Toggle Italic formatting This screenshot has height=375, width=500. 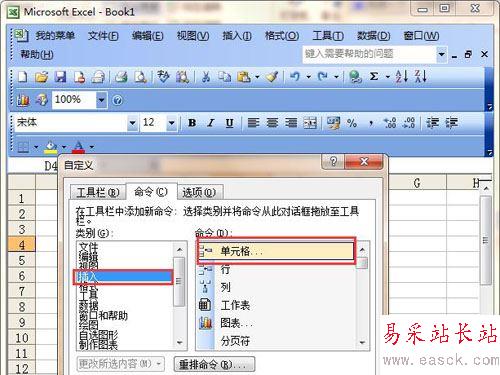pyautogui.click(x=211, y=123)
